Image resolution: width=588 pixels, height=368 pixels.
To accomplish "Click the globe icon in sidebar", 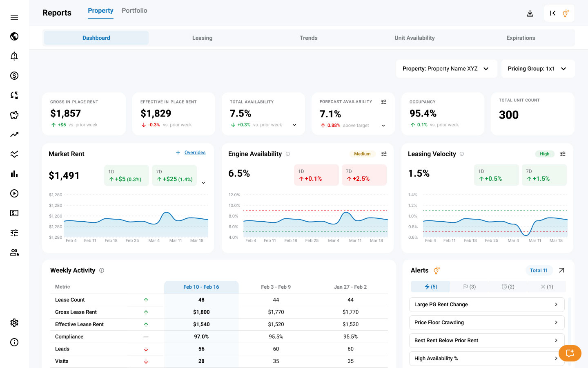I will [x=14, y=36].
